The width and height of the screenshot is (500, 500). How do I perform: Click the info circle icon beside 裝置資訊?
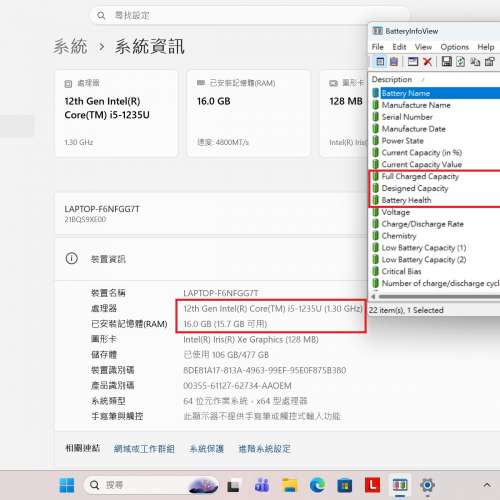click(72, 258)
